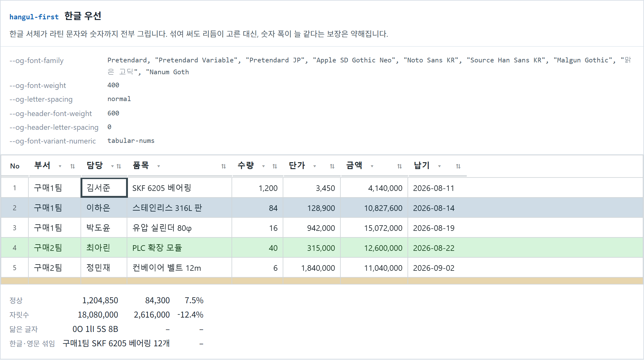Sort by 납기 column sort icon

pyautogui.click(x=458, y=166)
